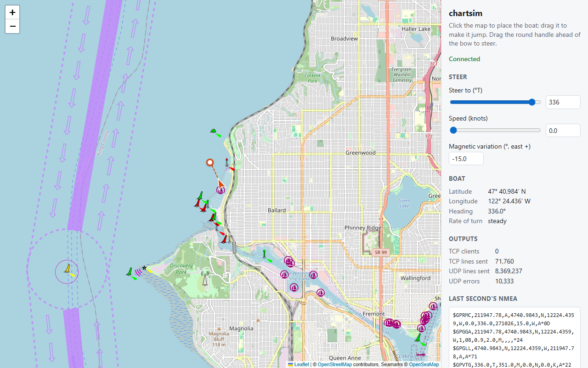Click the Ballard label on the map

[277, 210]
